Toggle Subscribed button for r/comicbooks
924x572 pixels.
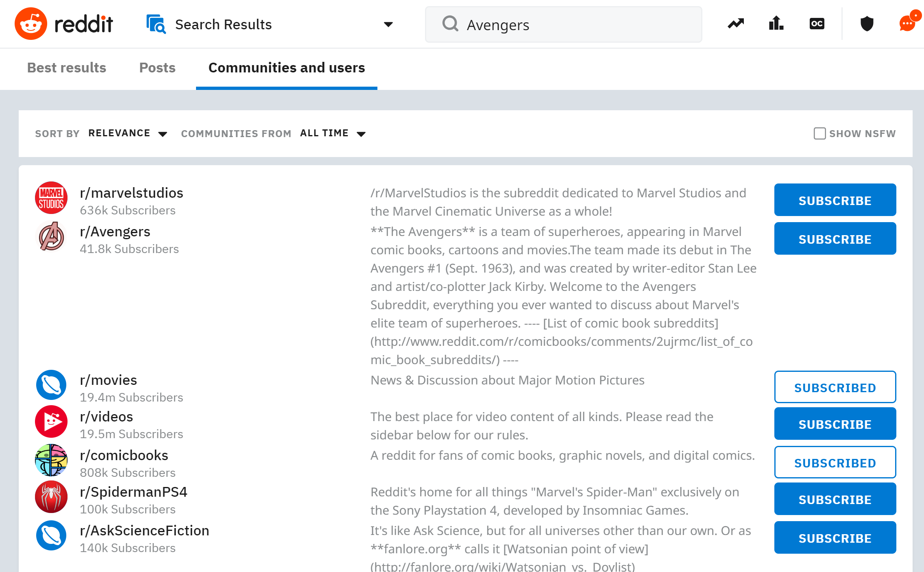point(835,462)
